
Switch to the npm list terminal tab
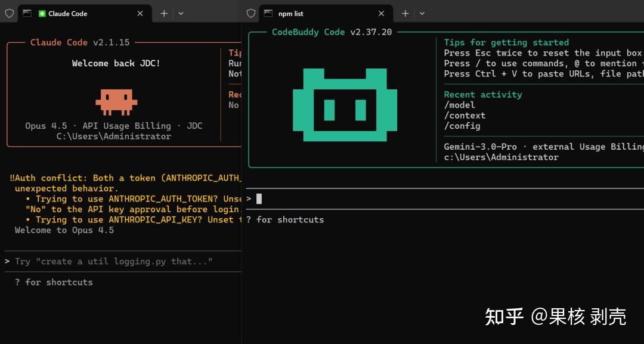pyautogui.click(x=327, y=14)
